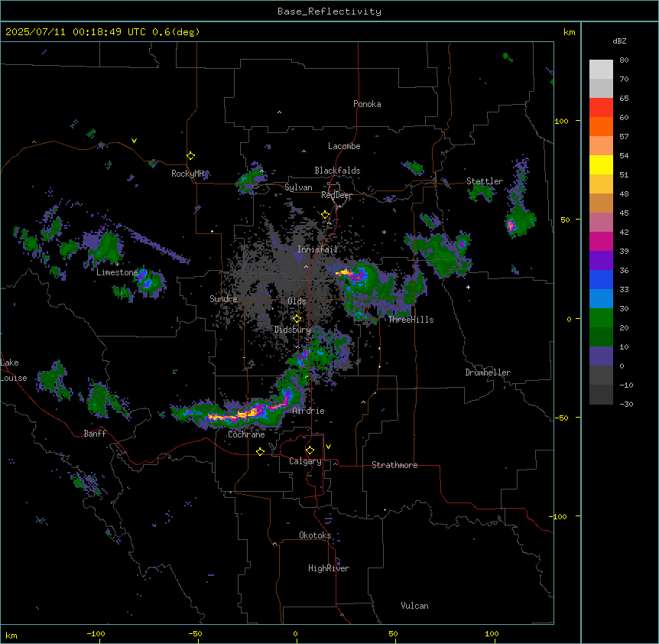Click the Innisfail label
The image size is (659, 644).
[x=317, y=249]
